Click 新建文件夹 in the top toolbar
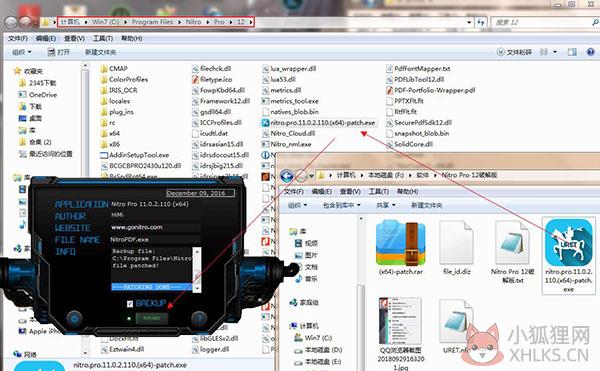 100,52
